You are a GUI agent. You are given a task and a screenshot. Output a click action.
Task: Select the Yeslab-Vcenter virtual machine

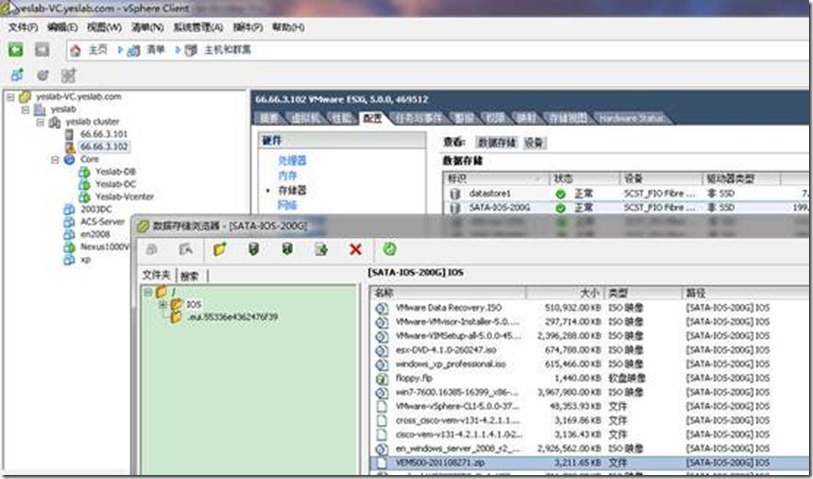[x=124, y=196]
